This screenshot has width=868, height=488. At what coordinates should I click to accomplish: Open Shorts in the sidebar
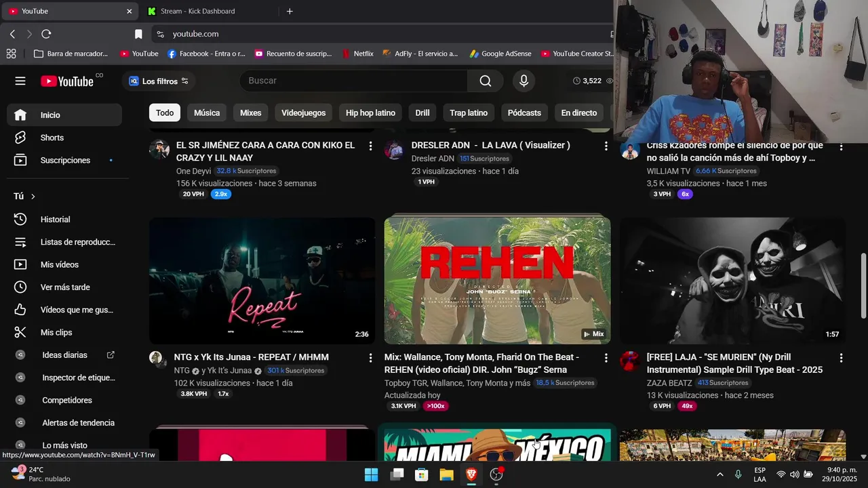(x=64, y=138)
